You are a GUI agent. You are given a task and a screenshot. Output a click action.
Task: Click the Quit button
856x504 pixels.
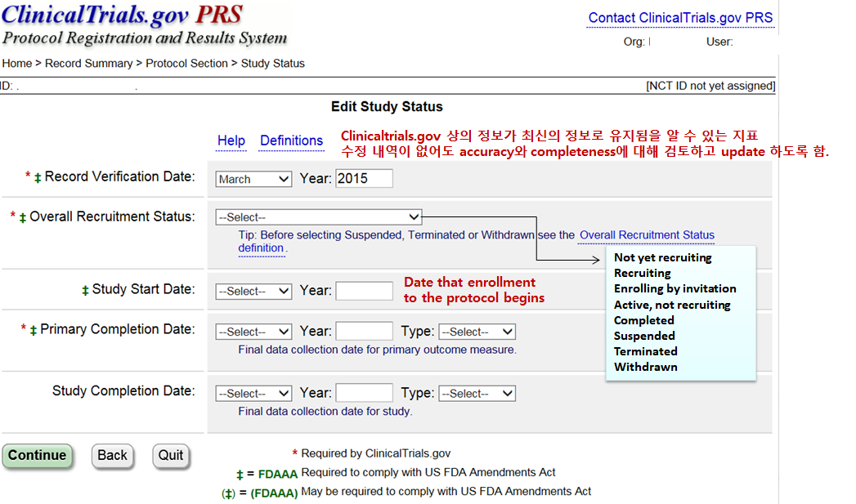(x=171, y=456)
